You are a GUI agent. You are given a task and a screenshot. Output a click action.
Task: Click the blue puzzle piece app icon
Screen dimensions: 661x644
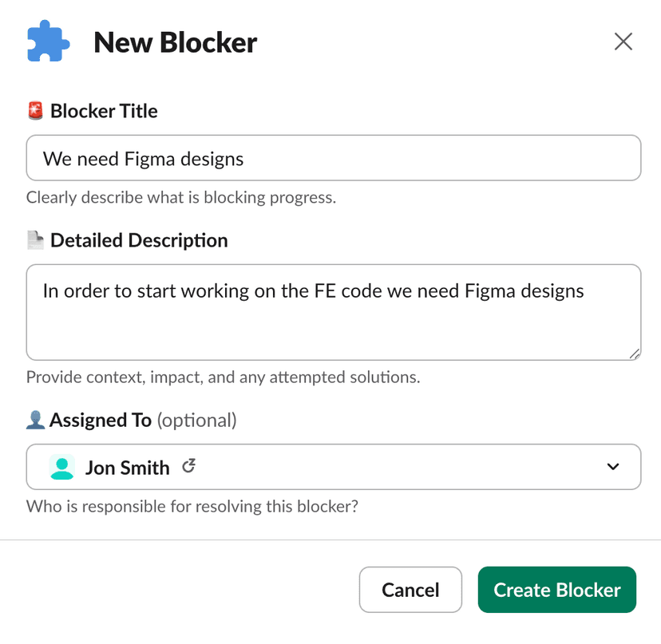(48, 41)
